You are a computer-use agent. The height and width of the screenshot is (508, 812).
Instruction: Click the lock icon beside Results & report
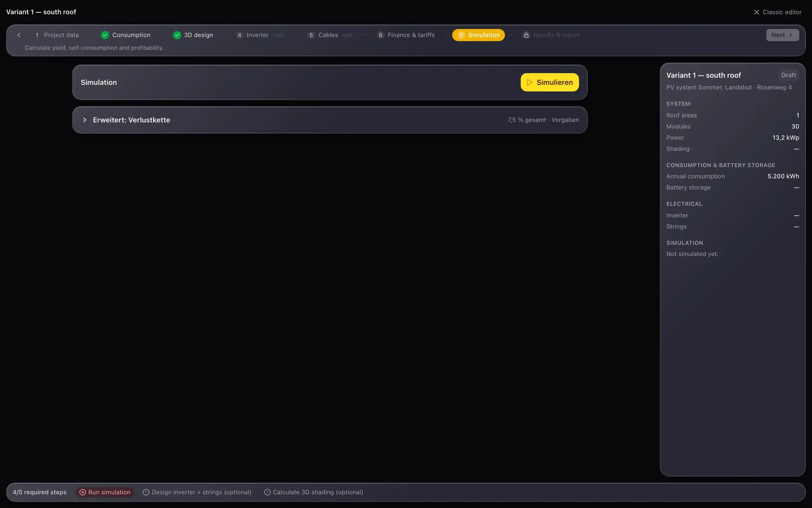[x=526, y=35]
